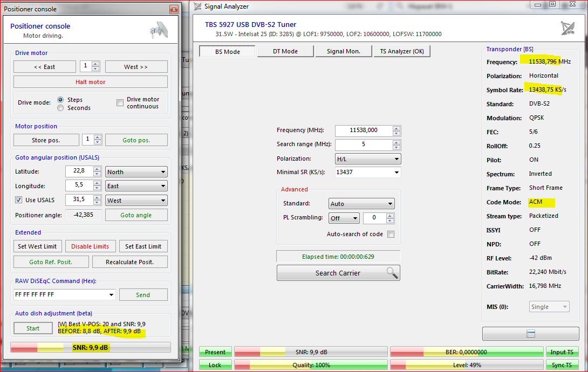Screen dimensions: 588x372
Task: Enable Drive motor continuous checkbox
Action: 120,103
